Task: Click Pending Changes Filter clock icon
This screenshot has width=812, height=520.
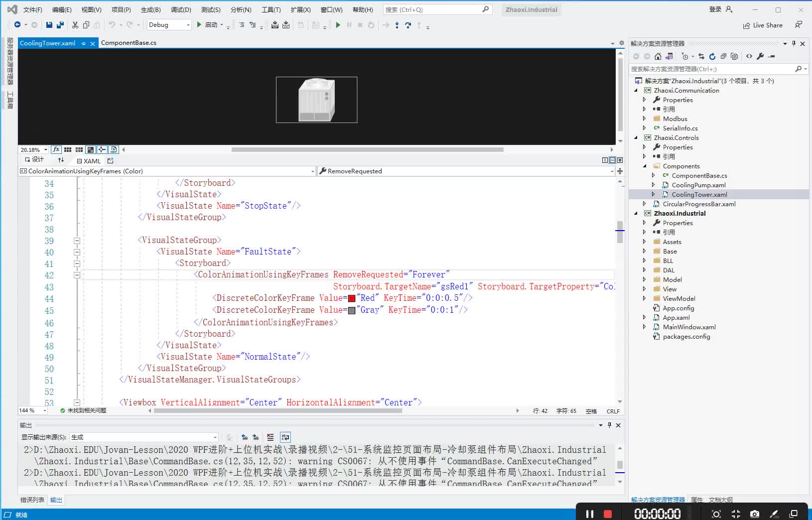Action: click(x=685, y=56)
